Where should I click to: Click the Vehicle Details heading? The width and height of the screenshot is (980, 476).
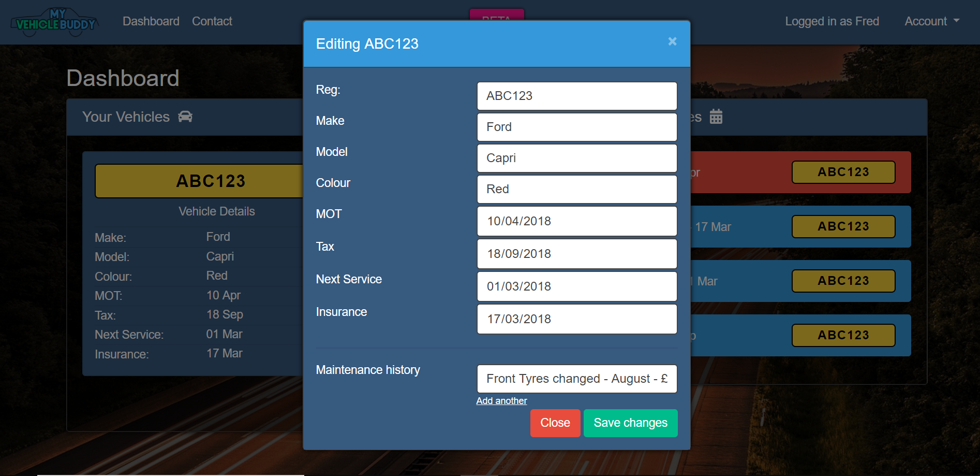tap(217, 211)
